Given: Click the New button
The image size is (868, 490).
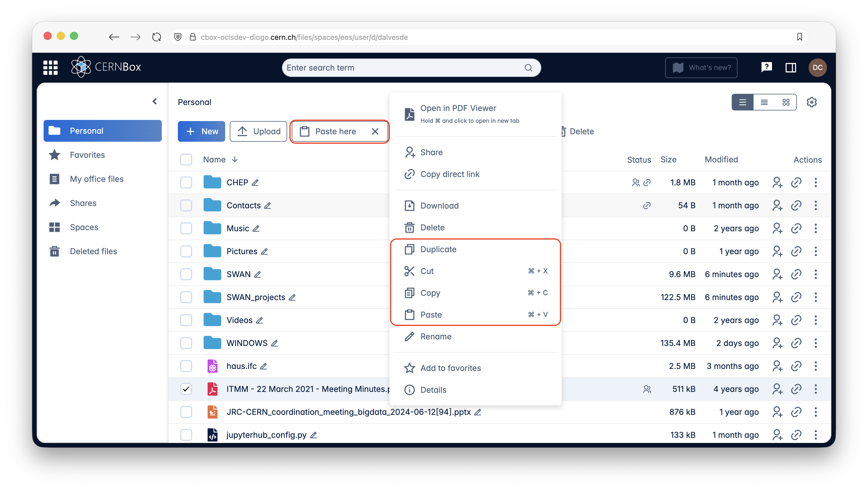Looking at the screenshot, I should point(201,131).
